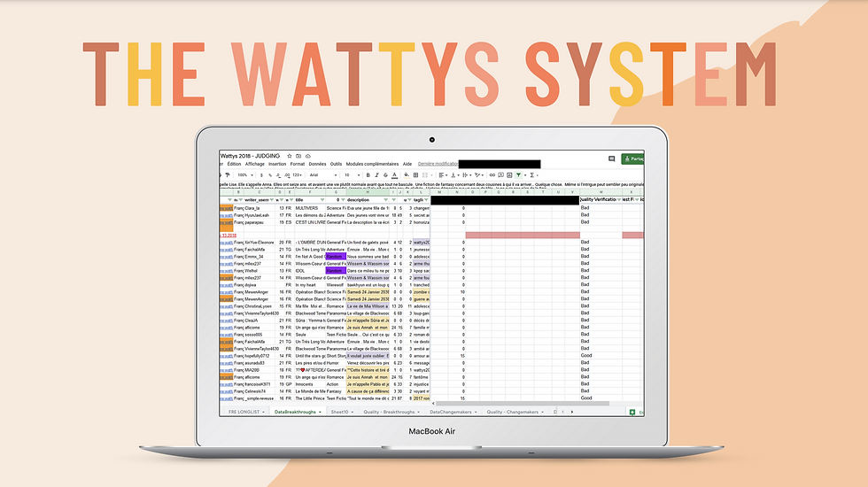
Task: Open the comments history icon
Action: [x=612, y=158]
